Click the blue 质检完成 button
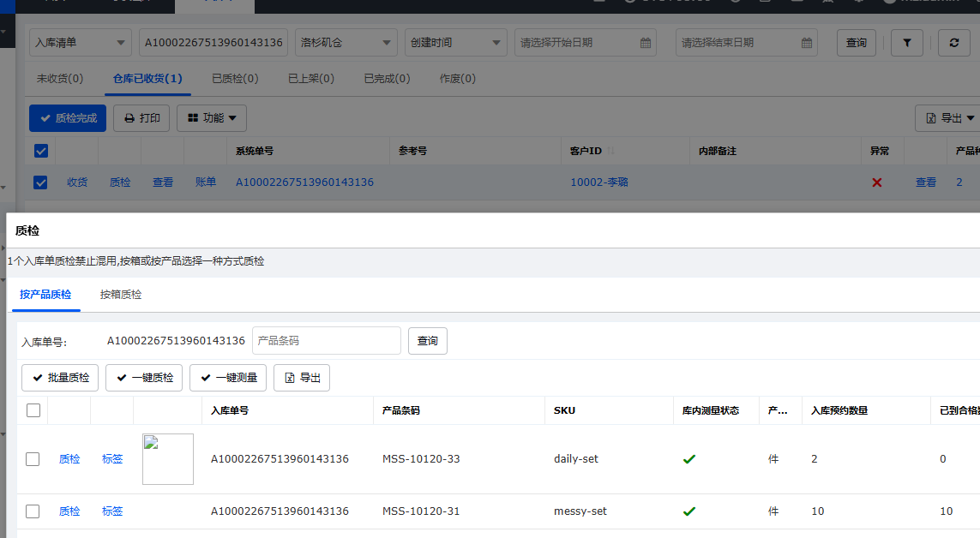 68,118
